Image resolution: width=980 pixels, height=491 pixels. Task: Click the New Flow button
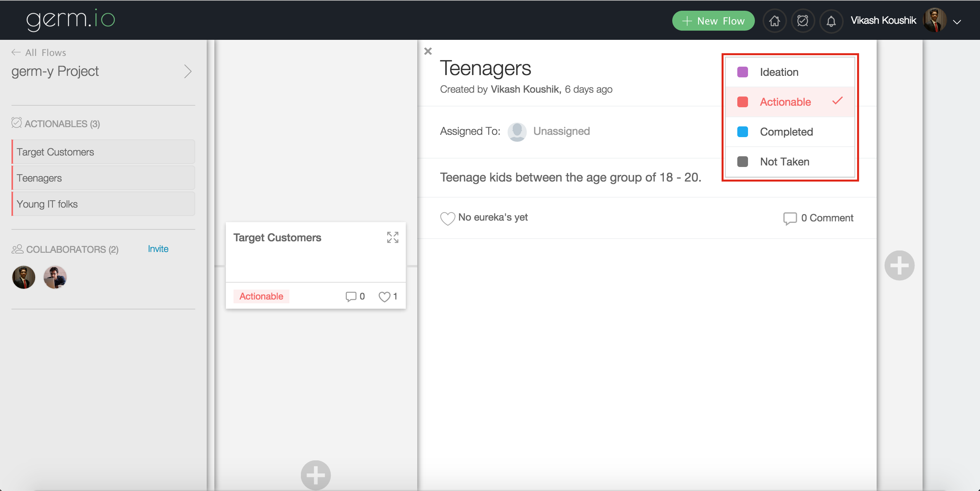click(713, 21)
